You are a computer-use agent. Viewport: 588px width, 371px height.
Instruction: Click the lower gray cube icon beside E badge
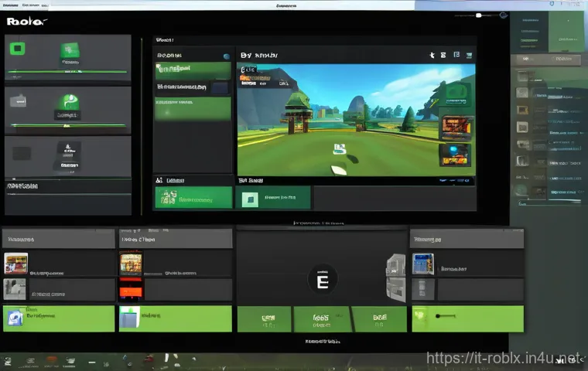[x=395, y=289]
